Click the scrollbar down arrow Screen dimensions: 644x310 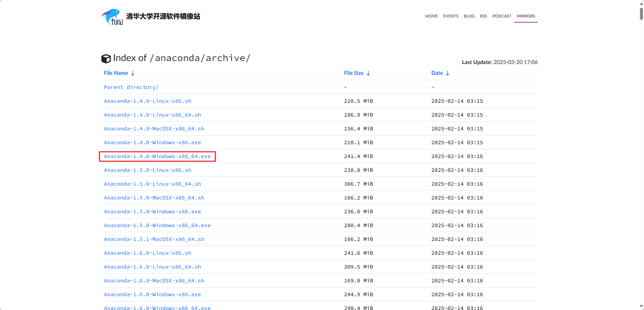[x=641, y=306]
